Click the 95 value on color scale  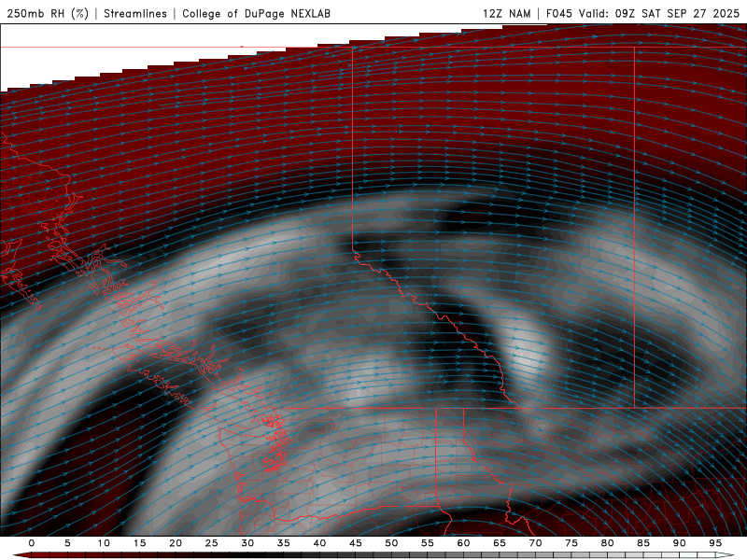715,543
